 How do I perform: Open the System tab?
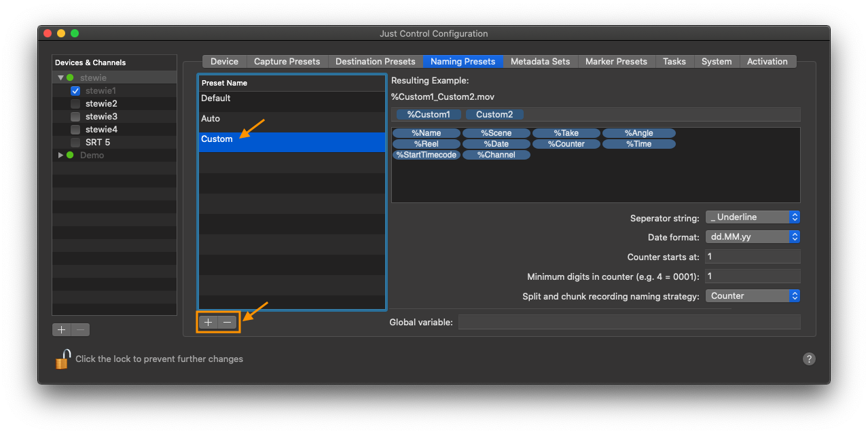coord(717,61)
